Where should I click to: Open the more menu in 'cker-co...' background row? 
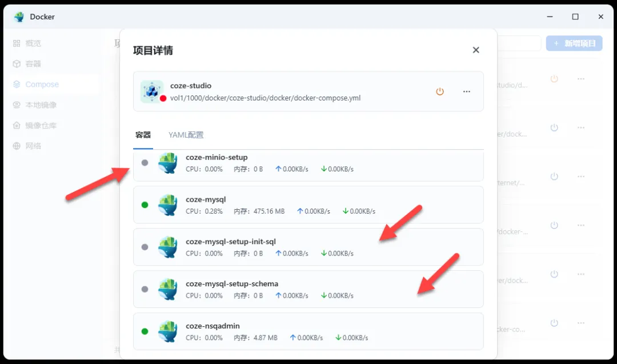tap(581, 323)
